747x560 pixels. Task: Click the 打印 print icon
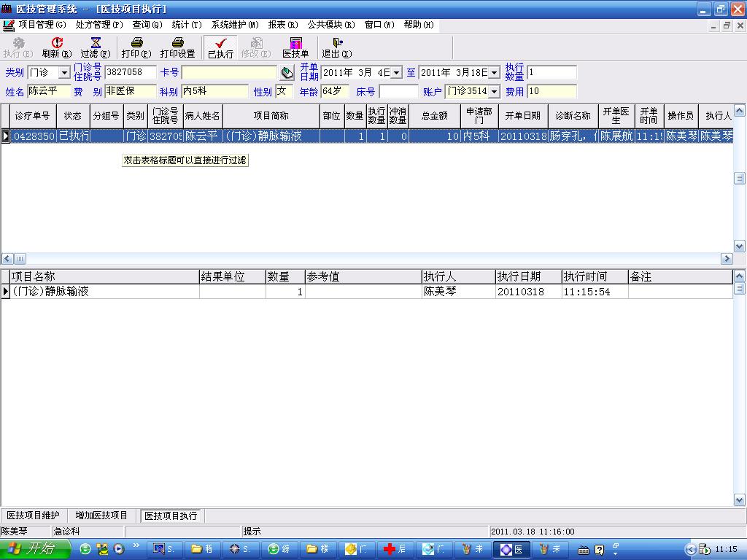(x=136, y=47)
